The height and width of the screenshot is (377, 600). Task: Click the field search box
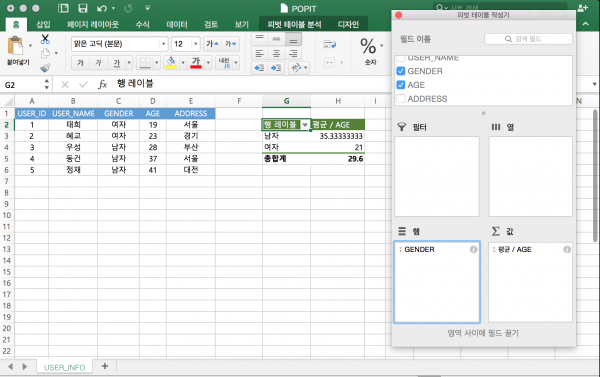click(528, 39)
